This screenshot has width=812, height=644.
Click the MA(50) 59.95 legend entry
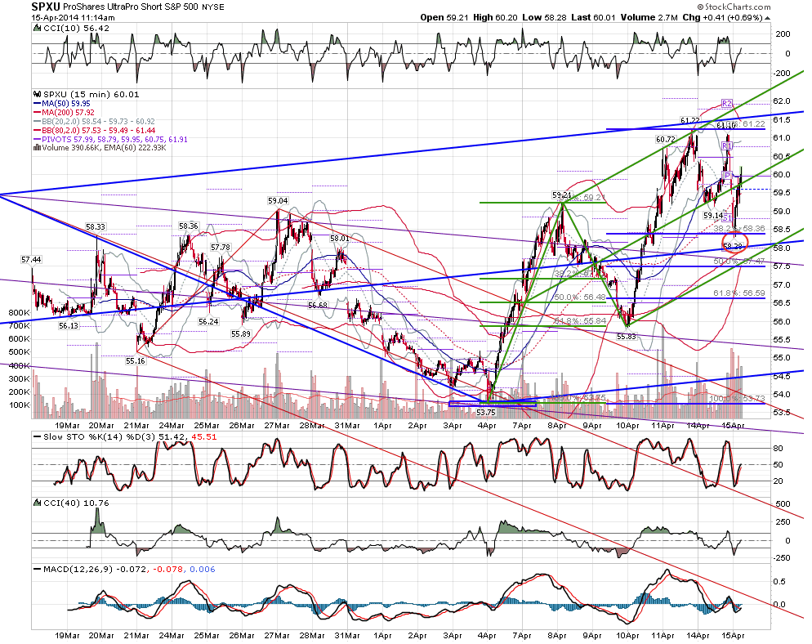tap(61, 104)
